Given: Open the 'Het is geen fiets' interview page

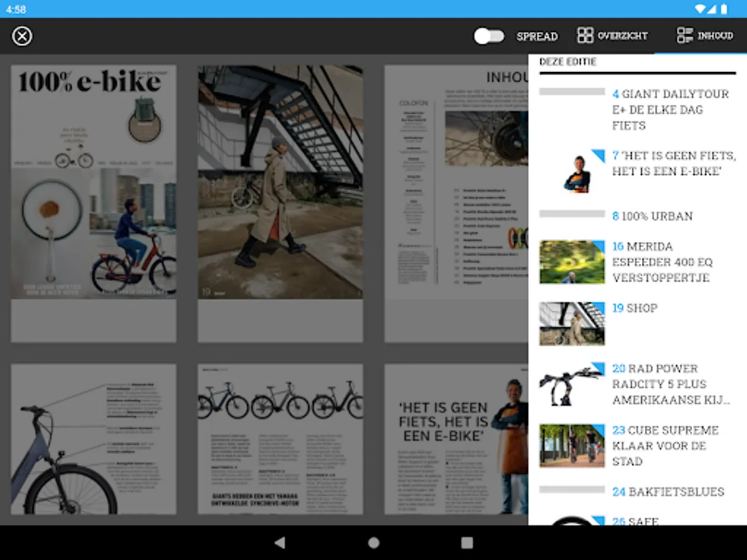Looking at the screenshot, I should [456, 439].
